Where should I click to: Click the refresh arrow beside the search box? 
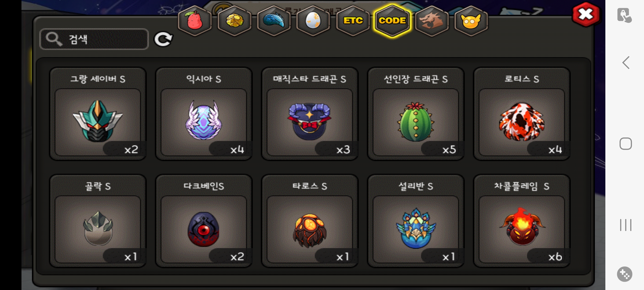[x=163, y=39]
